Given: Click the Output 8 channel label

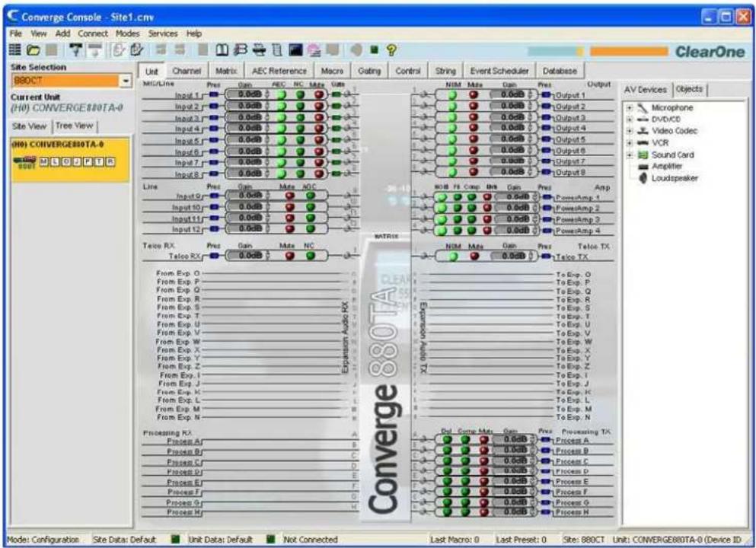Looking at the screenshot, I should (x=570, y=172).
